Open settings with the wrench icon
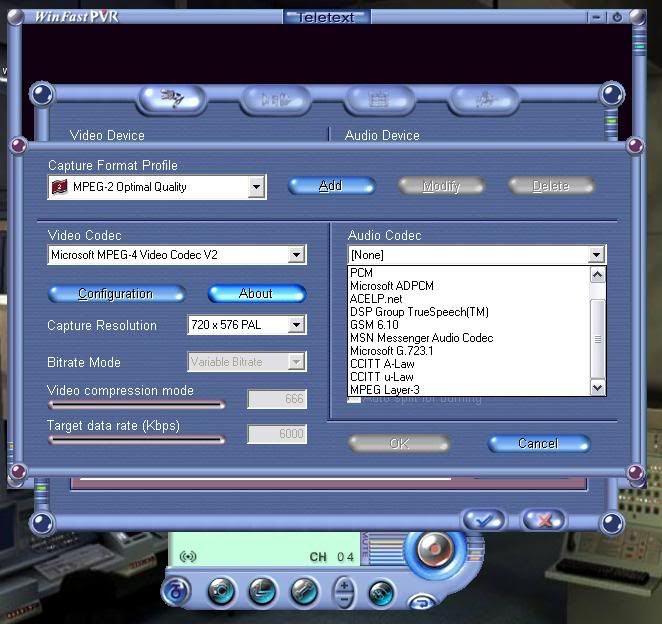 click(304, 591)
